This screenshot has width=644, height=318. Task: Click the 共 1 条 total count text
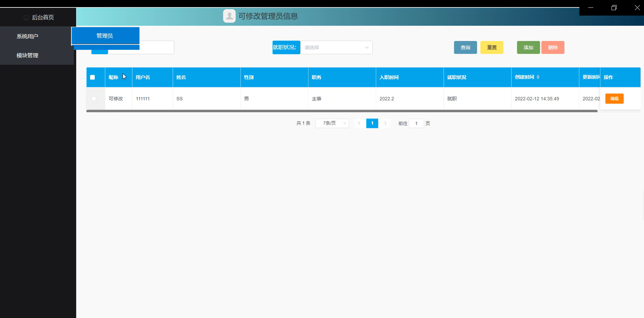[x=303, y=123]
